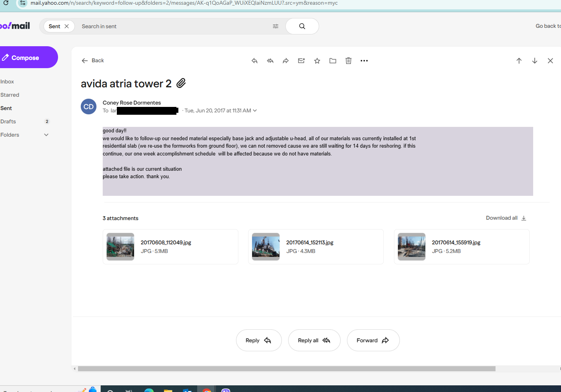Image resolution: width=561 pixels, height=392 pixels.
Task: Open thumbnail of 20170614_155919.jpg
Action: click(412, 247)
